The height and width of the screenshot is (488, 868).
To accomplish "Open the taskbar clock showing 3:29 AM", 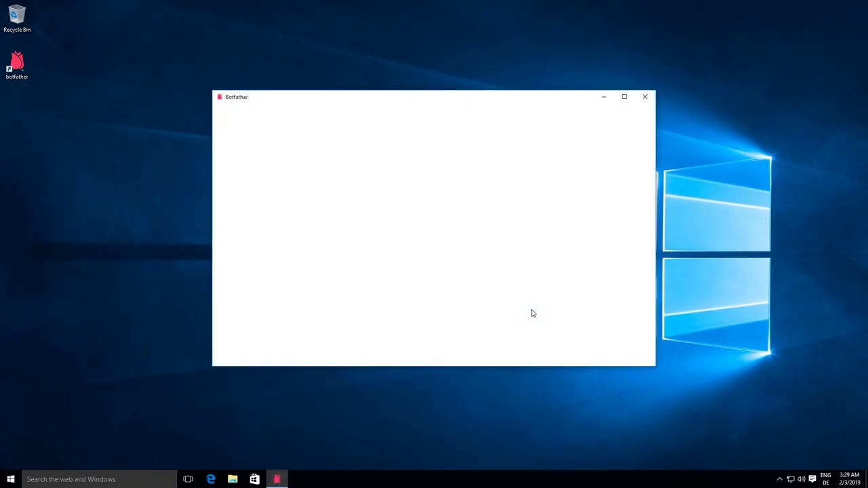I will pos(849,479).
